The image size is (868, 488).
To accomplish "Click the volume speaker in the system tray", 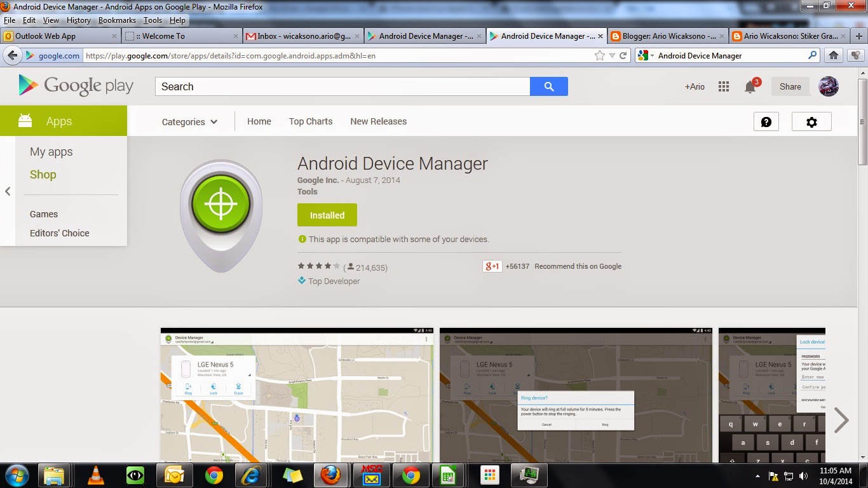I will 804,475.
